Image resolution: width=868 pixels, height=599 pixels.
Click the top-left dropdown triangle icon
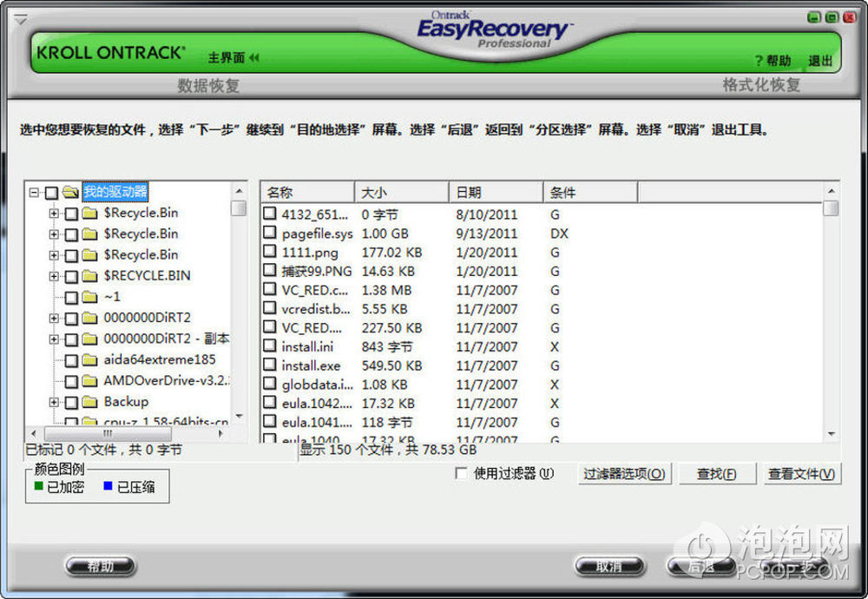pyautogui.click(x=21, y=20)
